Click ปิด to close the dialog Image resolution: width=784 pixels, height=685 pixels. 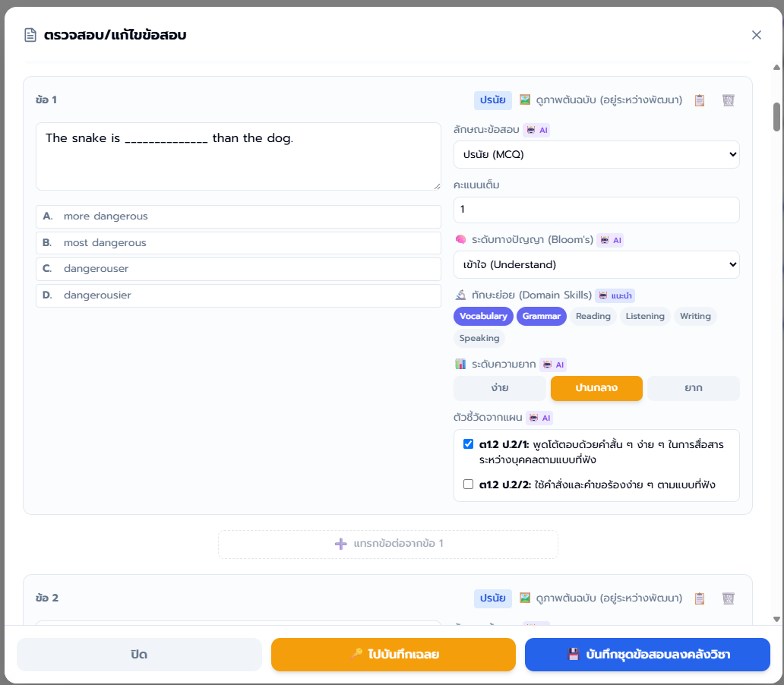[139, 655]
